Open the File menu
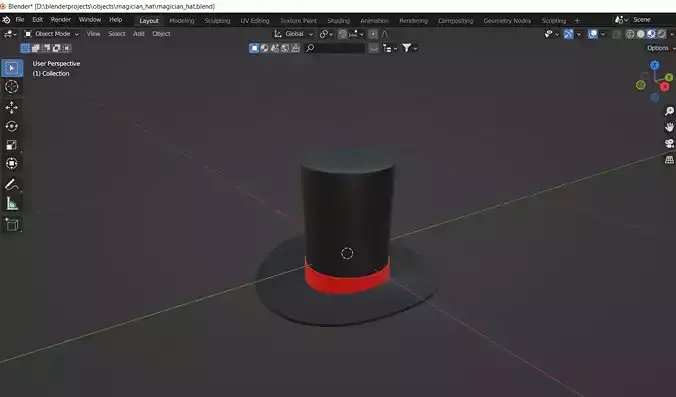Image resolution: width=676 pixels, height=397 pixels. (x=20, y=20)
